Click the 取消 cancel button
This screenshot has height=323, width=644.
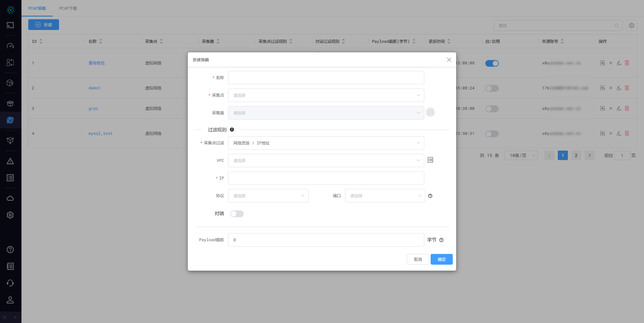pos(418,259)
